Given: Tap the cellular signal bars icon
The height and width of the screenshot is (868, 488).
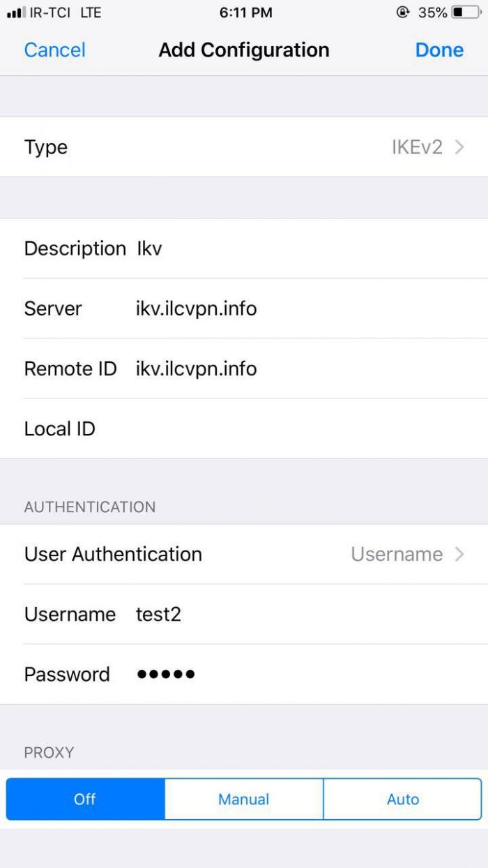Looking at the screenshot, I should (15, 13).
